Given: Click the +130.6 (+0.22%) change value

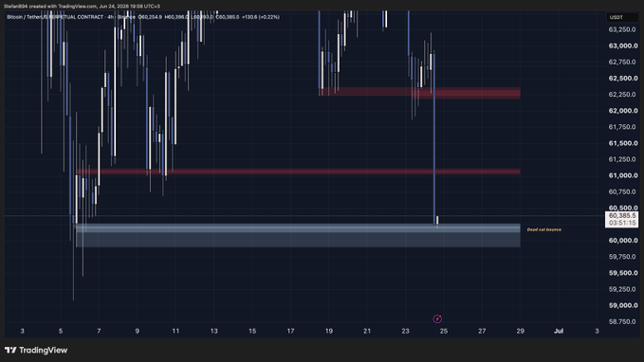Looking at the screenshot, I should click(x=261, y=17).
